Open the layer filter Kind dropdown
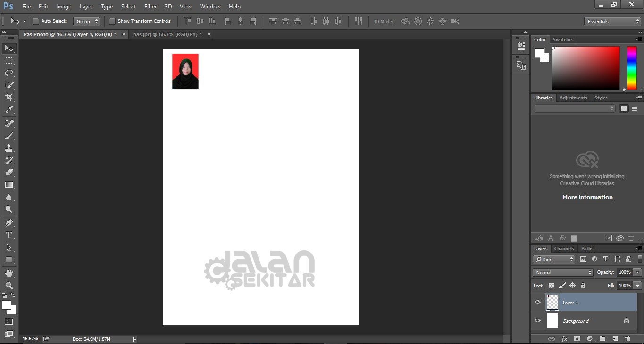The width and height of the screenshot is (644, 344). (554, 259)
